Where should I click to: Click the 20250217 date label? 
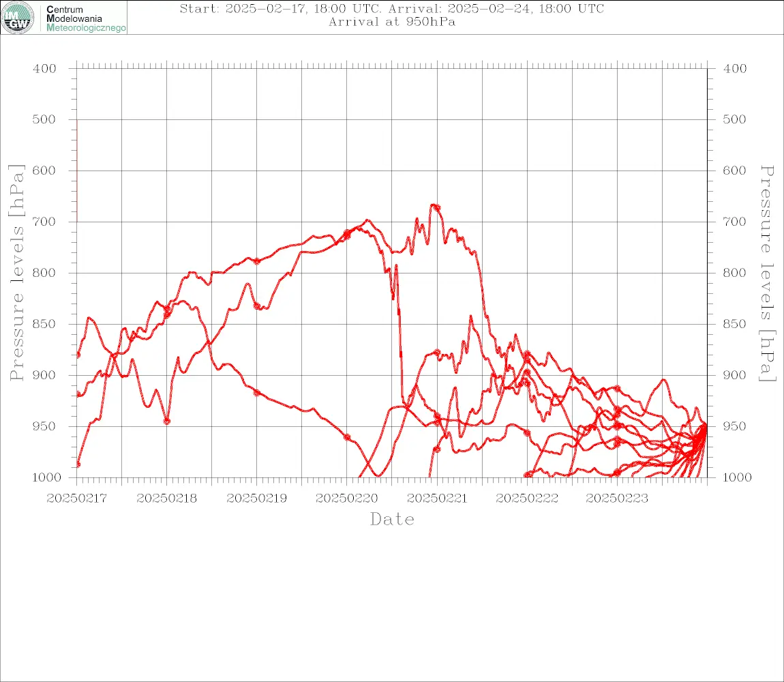(x=76, y=499)
